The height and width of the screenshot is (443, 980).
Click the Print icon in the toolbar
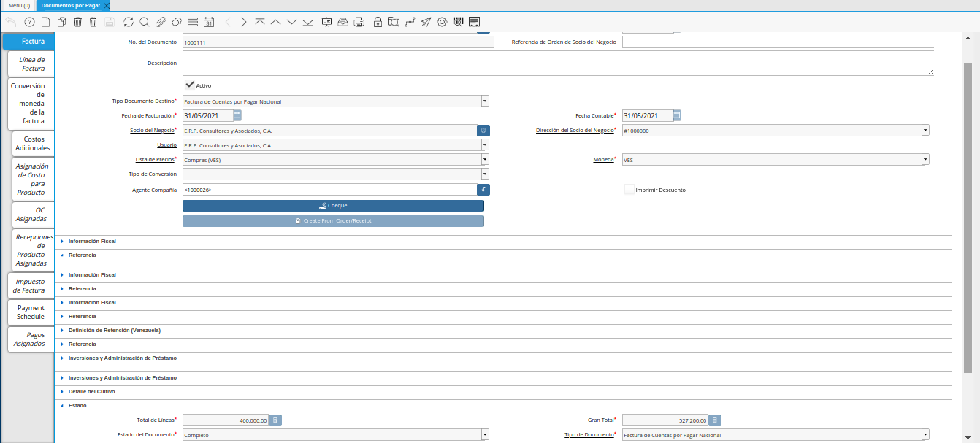[x=359, y=22]
